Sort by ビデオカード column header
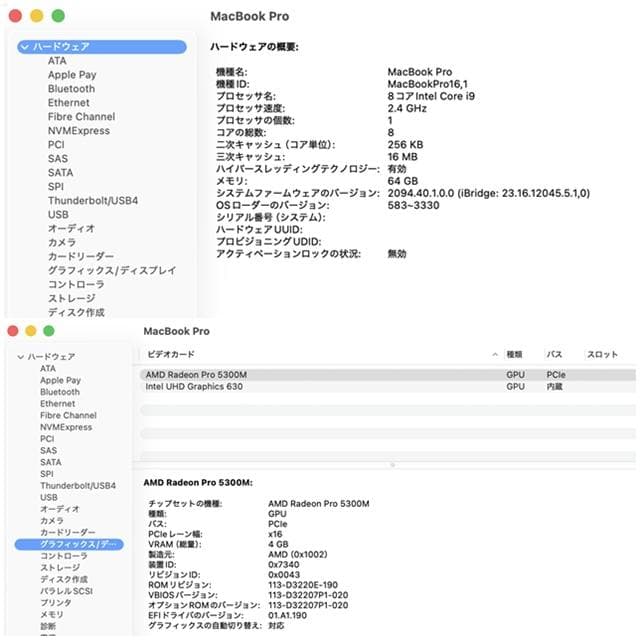The width and height of the screenshot is (640, 640). 171,354
